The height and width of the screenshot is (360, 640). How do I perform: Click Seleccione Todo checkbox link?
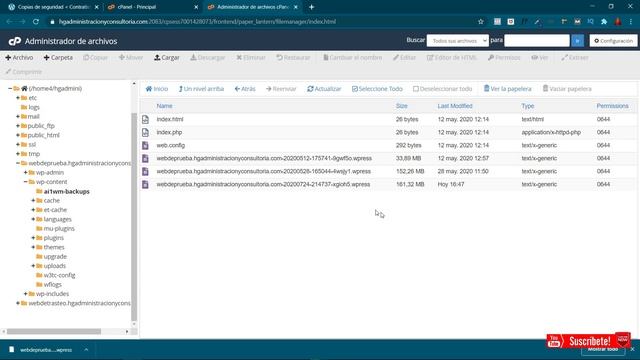point(377,89)
